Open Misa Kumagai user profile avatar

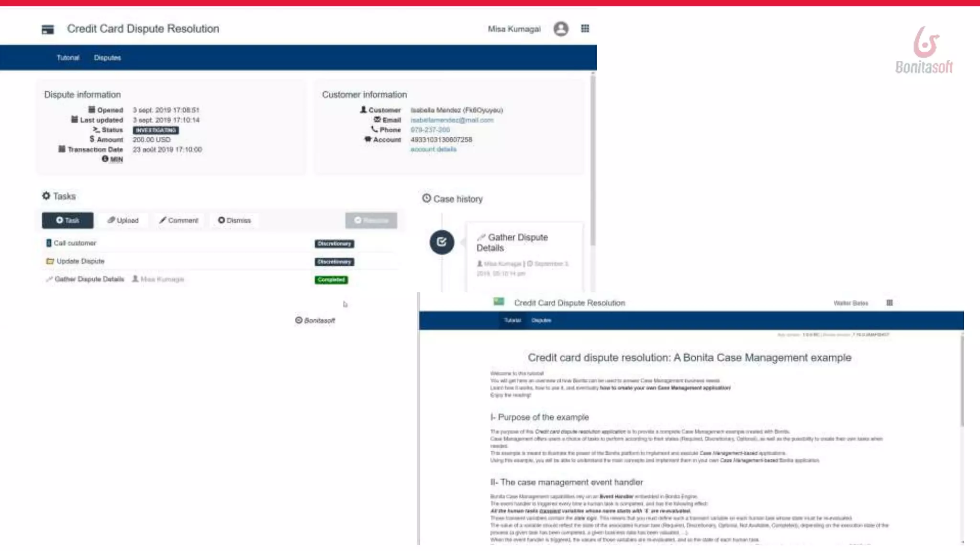[x=561, y=29]
